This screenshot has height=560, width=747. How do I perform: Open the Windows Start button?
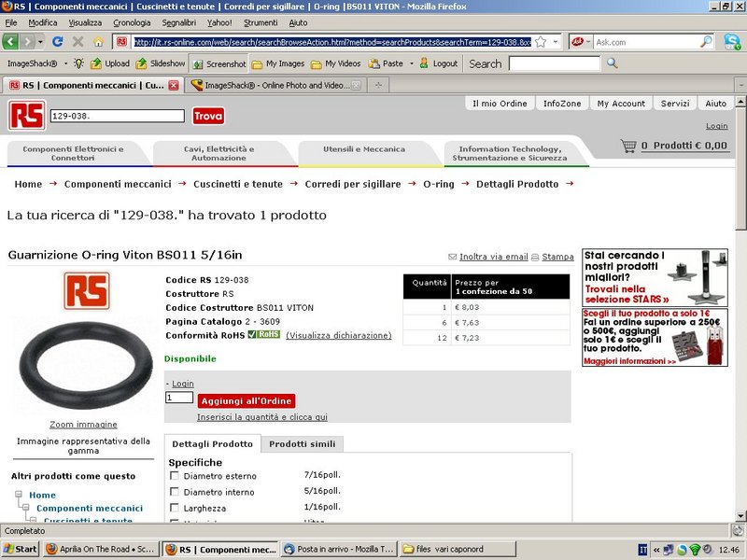click(20, 549)
